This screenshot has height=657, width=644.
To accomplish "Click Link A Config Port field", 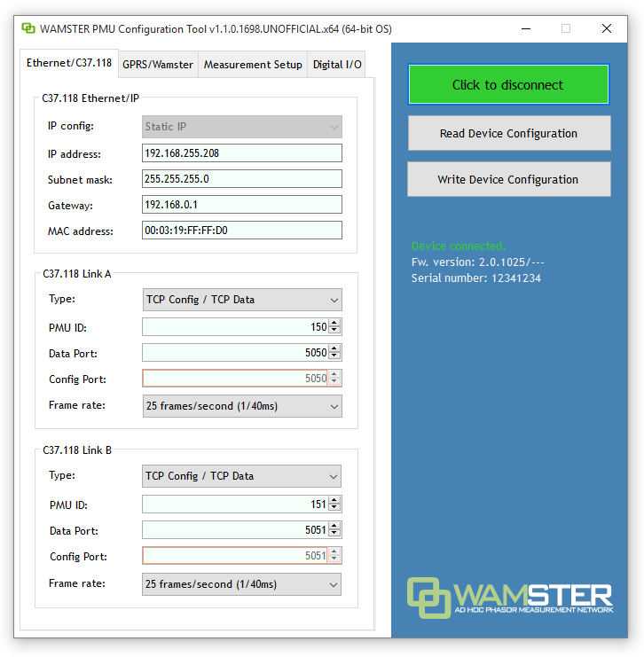I will pos(235,378).
